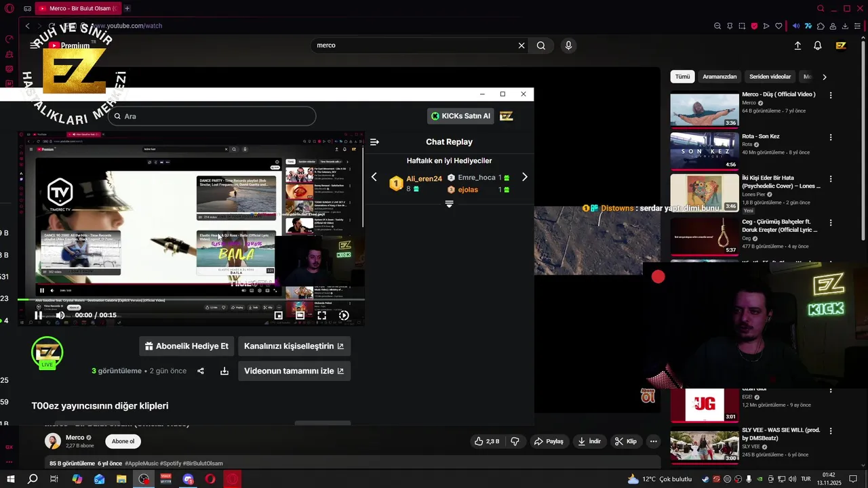Open Videonun tamamını izle link
Screen dimensions: 868x488
(294, 371)
